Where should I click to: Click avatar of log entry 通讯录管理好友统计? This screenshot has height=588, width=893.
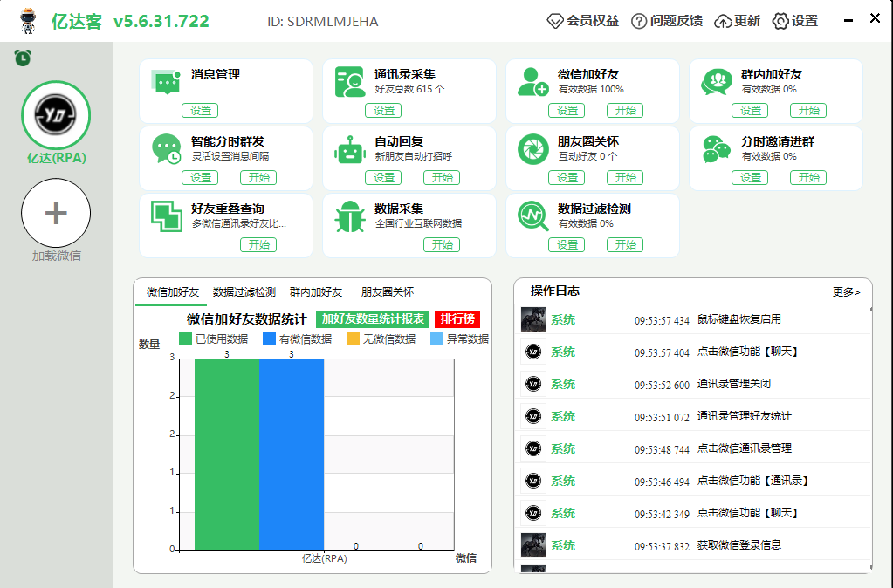(x=533, y=416)
